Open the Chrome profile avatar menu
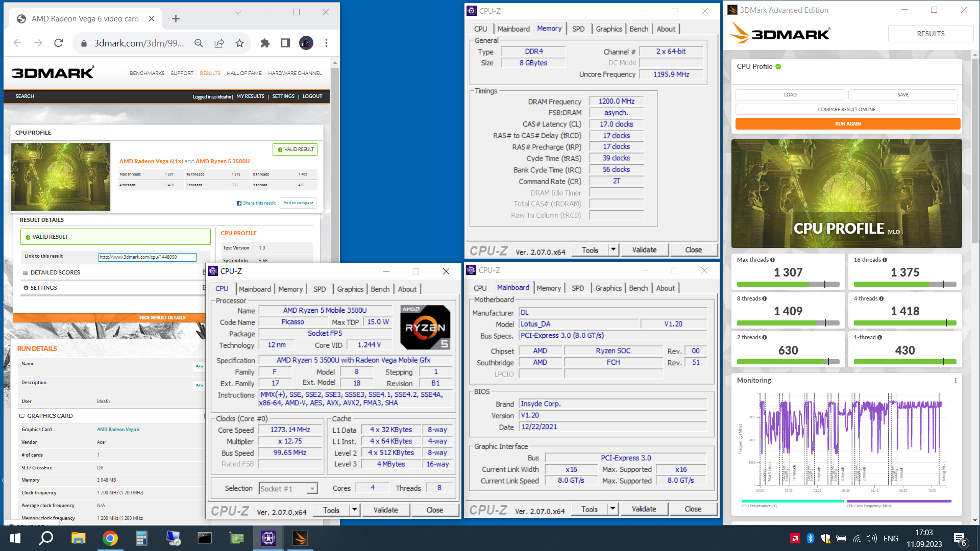This screenshot has height=551, width=980. pyautogui.click(x=306, y=43)
